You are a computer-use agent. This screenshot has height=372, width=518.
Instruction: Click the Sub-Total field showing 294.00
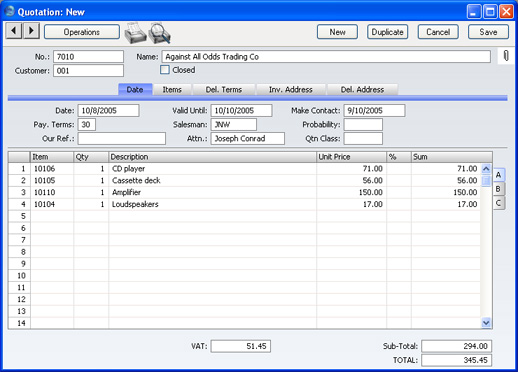point(456,346)
